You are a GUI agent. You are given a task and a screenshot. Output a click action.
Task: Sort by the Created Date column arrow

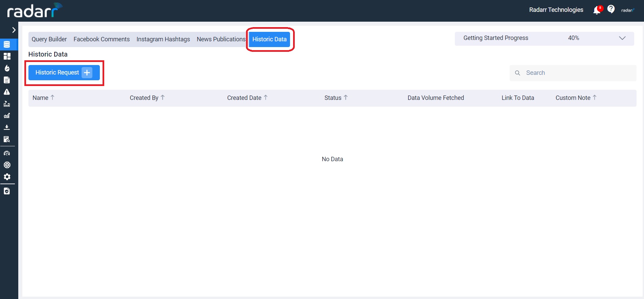(x=266, y=98)
